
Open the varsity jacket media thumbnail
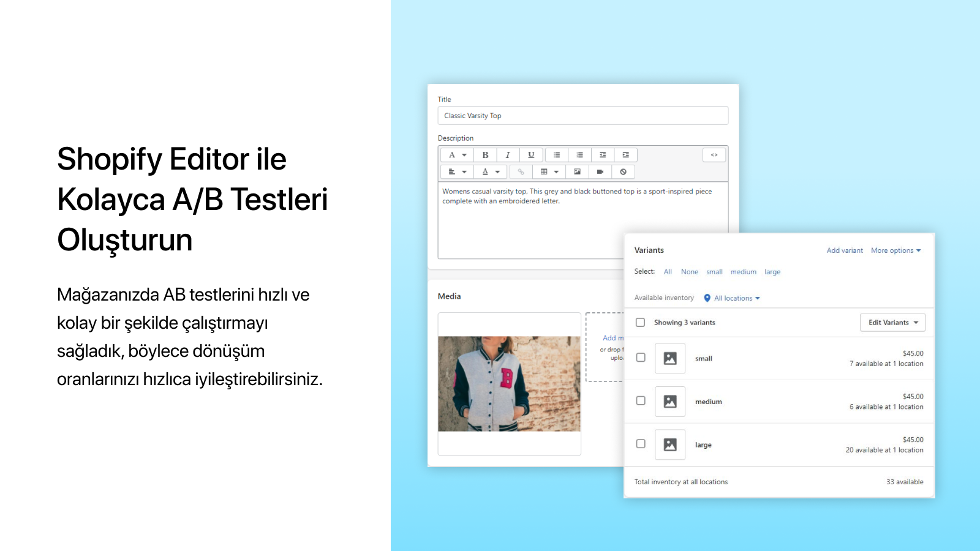coord(510,384)
